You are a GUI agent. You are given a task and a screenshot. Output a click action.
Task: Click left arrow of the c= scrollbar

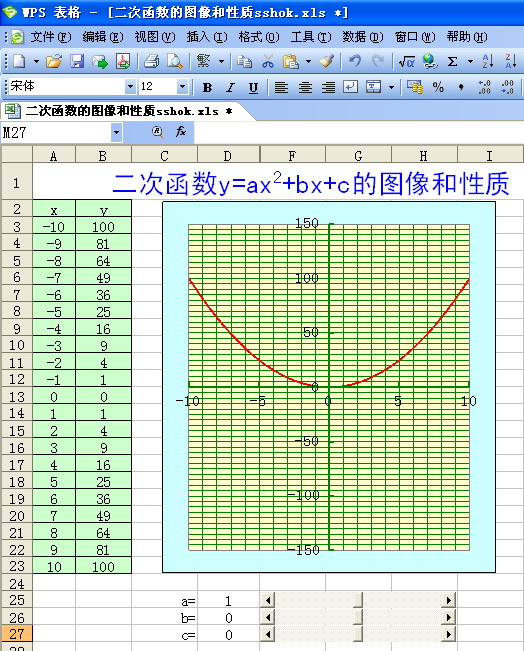268,634
